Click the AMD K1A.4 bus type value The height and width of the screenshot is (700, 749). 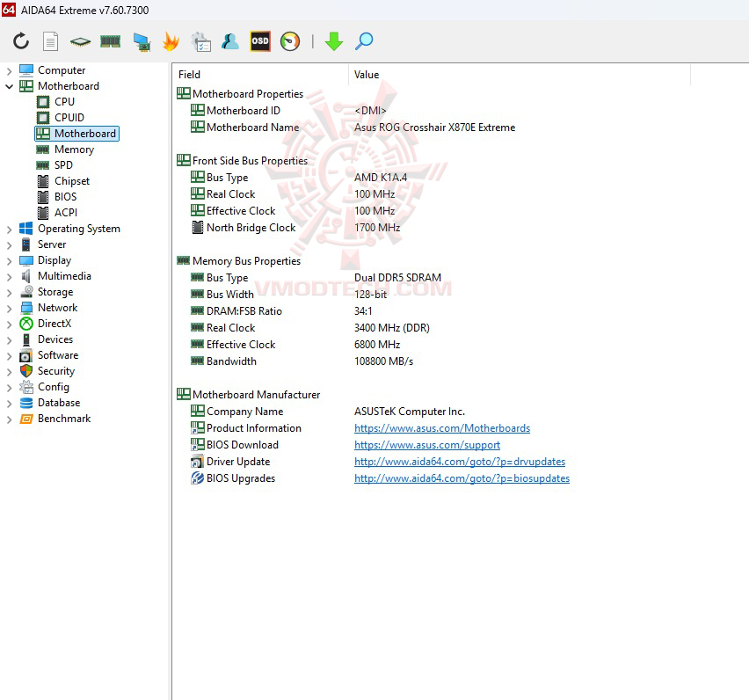(x=381, y=178)
